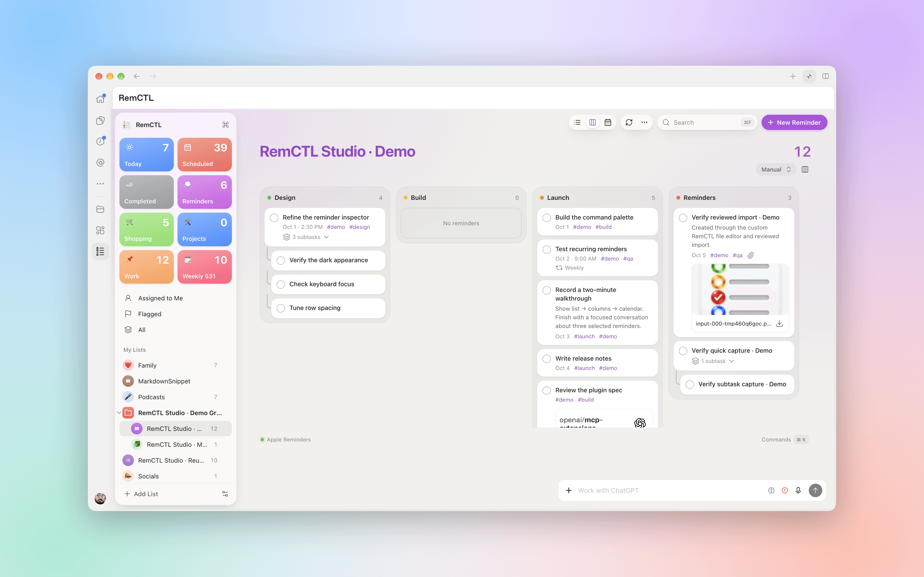Toggle the column layout icon near Manual

coord(805,169)
